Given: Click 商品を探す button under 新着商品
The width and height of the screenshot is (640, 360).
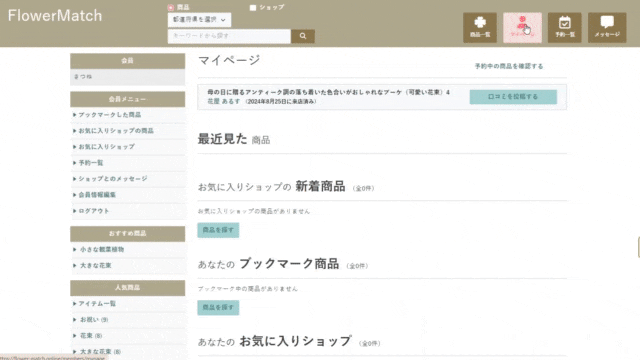Looking at the screenshot, I should coord(218,230).
